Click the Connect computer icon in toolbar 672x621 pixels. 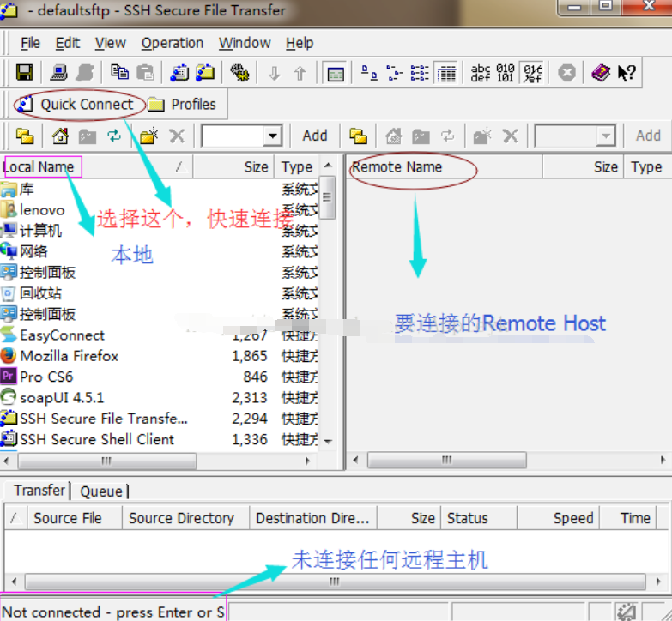point(58,72)
